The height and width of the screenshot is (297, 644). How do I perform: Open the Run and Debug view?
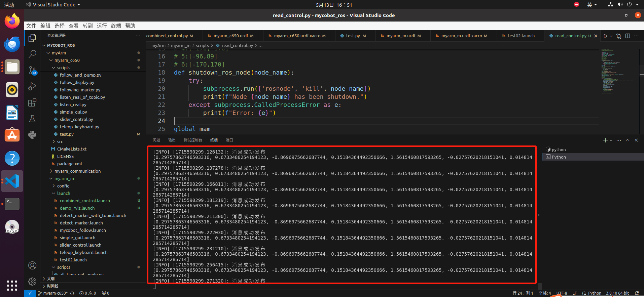pyautogui.click(x=32, y=86)
